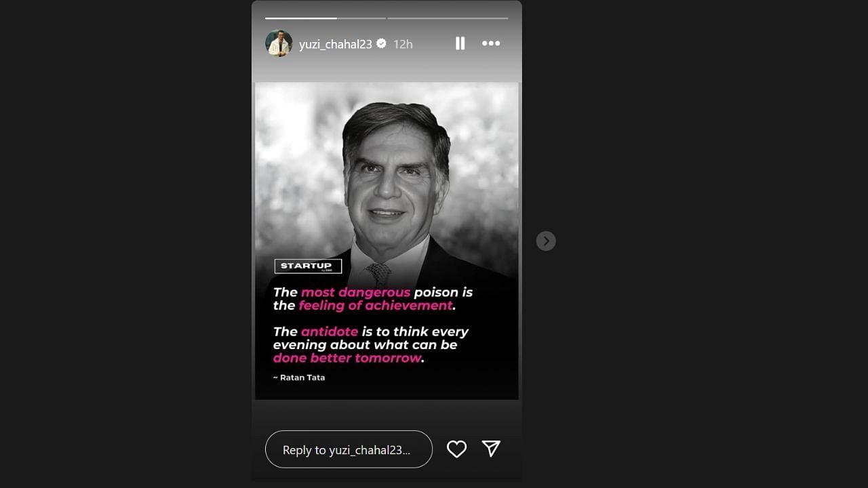The height and width of the screenshot is (488, 868).
Task: Click the STARTUP logo badge on the image
Action: point(308,266)
